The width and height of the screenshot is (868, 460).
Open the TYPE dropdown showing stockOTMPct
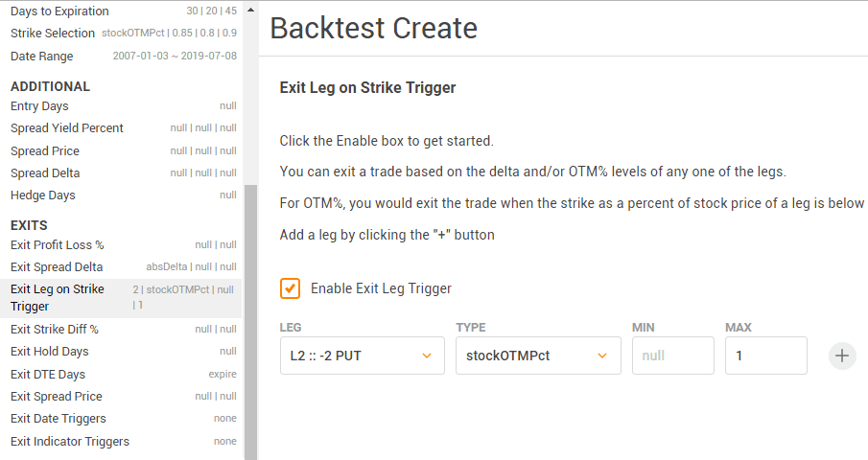(538, 356)
